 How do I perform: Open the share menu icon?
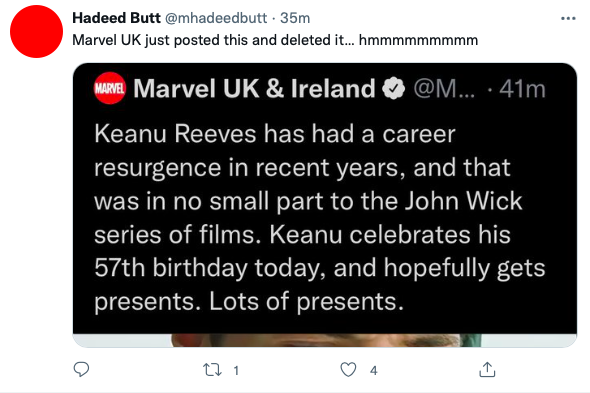[487, 370]
